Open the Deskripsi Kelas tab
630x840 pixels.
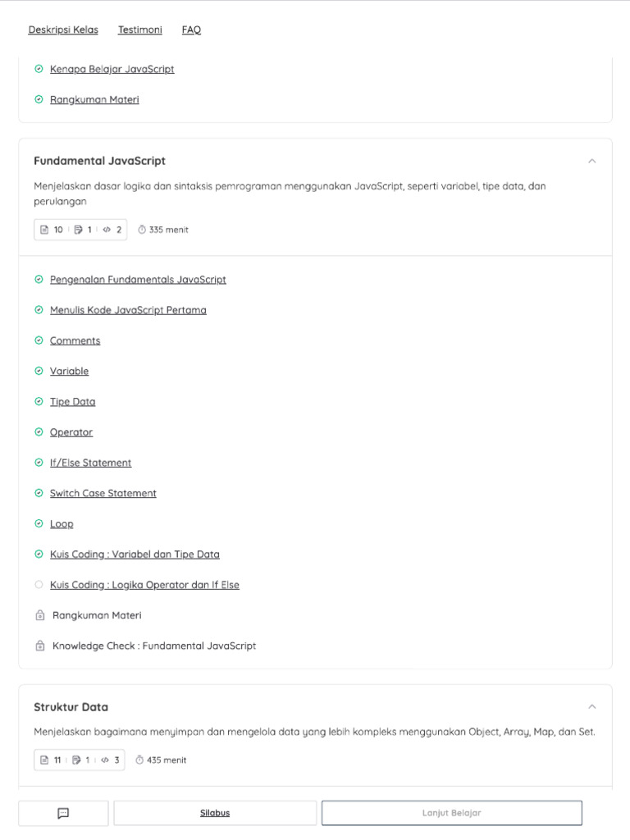click(x=63, y=30)
